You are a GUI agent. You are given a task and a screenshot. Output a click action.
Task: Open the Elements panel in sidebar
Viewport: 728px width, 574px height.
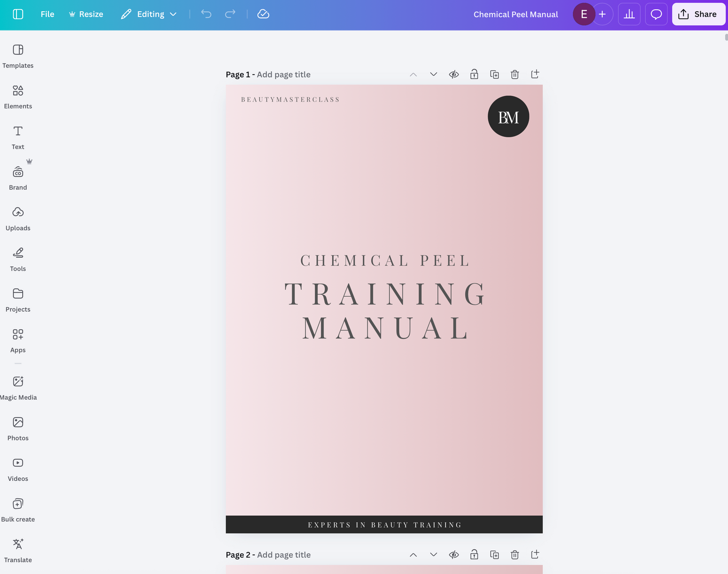(18, 97)
